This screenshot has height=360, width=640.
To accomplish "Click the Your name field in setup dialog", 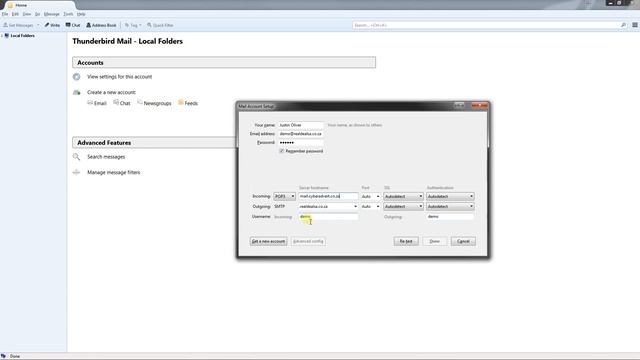I will pyautogui.click(x=301, y=125).
